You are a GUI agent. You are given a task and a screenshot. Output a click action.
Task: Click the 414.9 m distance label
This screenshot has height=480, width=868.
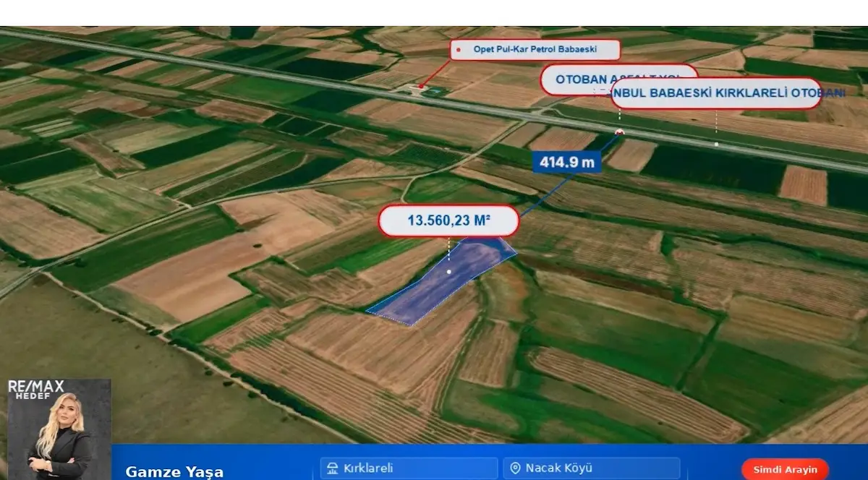(x=567, y=162)
